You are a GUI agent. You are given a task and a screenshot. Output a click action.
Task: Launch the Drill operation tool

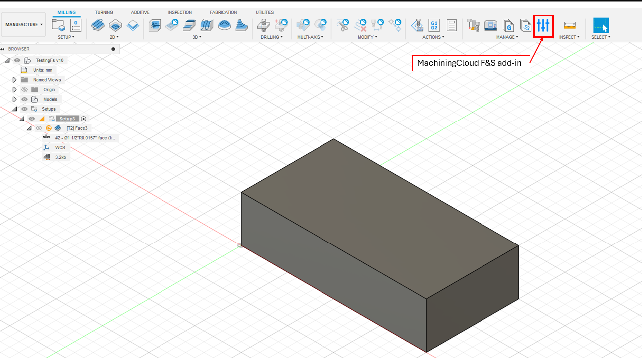click(264, 25)
